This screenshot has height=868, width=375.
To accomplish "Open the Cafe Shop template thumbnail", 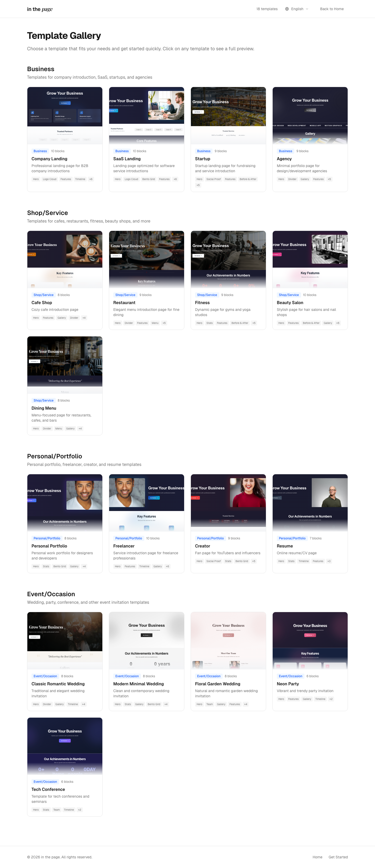I will coord(65,259).
